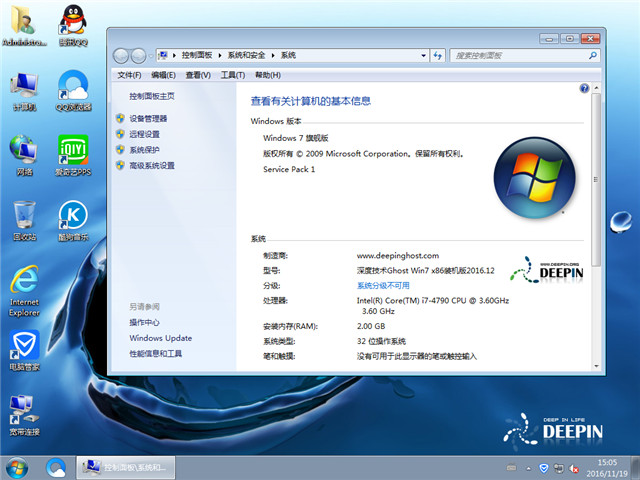The image size is (640, 480).
Task: Open the taskbar clock showing 15:05
Action: coord(607,468)
